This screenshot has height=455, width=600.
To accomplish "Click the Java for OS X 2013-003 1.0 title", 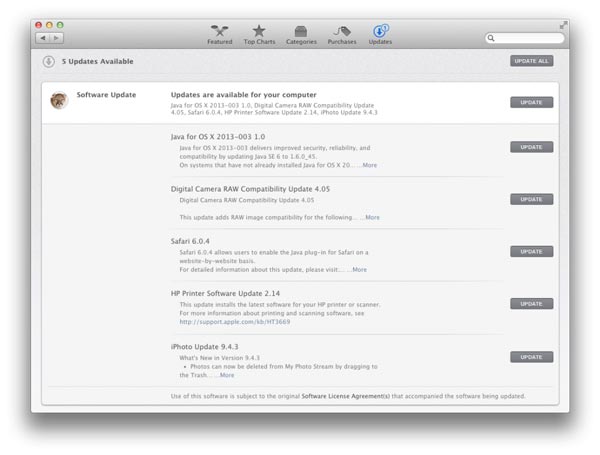I will tap(218, 137).
